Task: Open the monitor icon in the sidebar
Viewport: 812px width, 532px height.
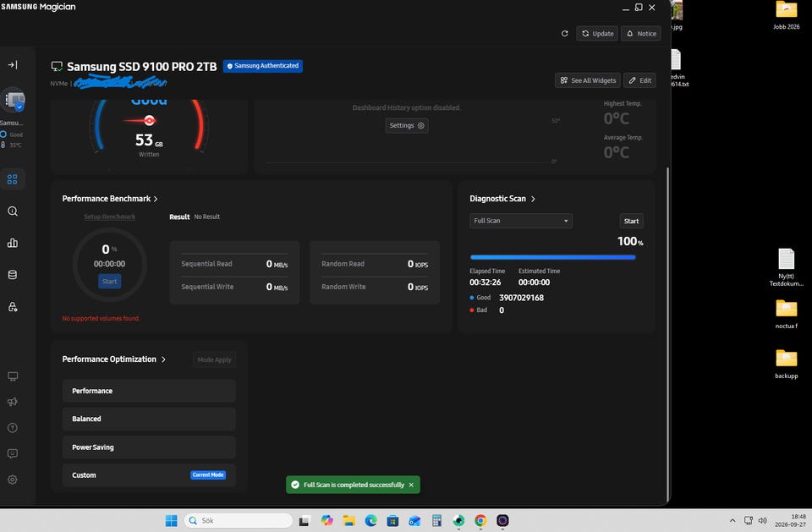Action: click(13, 376)
